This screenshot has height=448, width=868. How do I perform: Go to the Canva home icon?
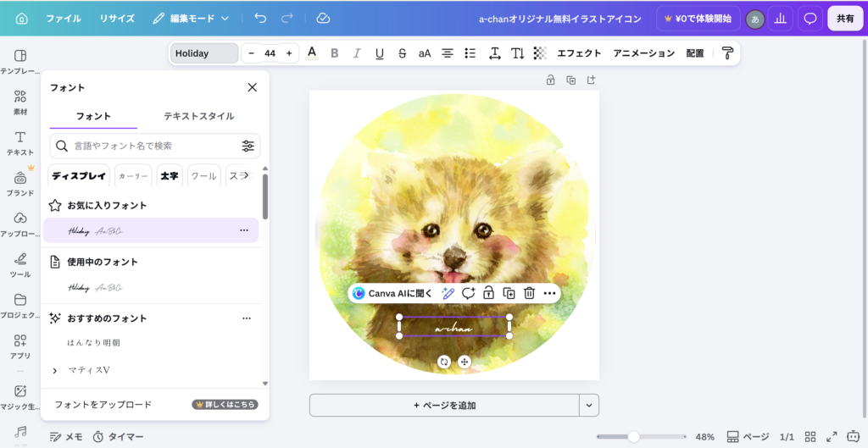tap(21, 19)
